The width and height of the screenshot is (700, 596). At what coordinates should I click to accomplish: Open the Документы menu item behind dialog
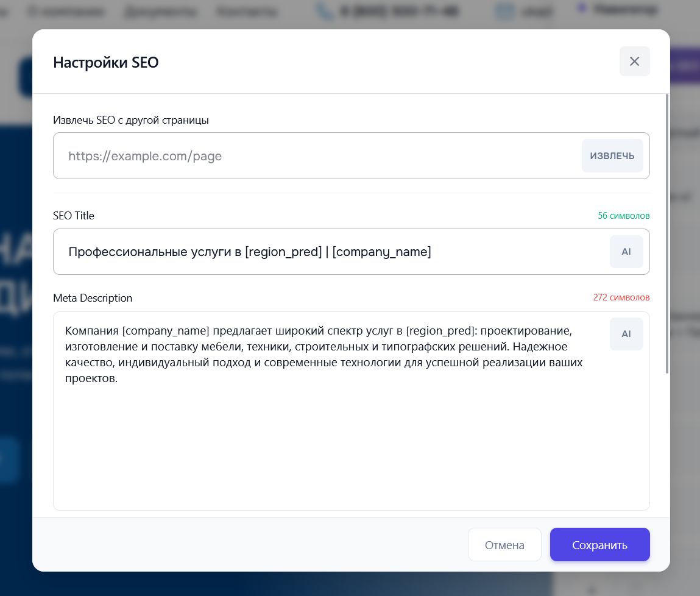coord(160,12)
